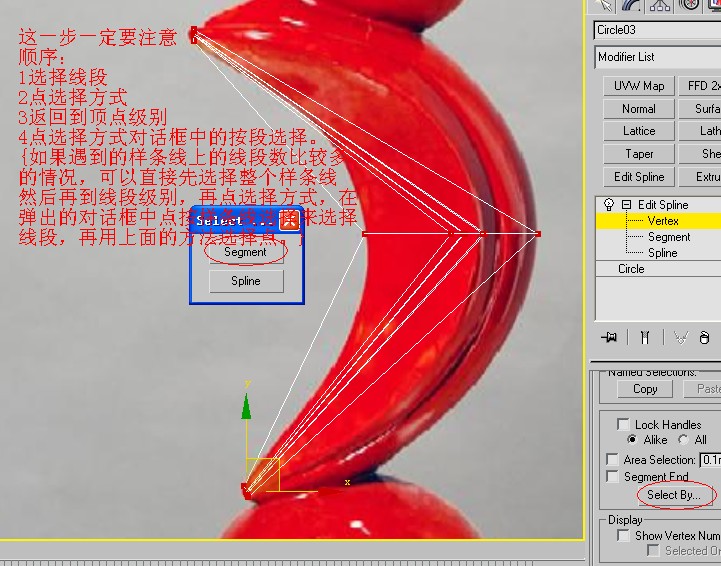The width and height of the screenshot is (721, 566).
Task: Apply the Taper modifier button
Action: pyautogui.click(x=639, y=154)
